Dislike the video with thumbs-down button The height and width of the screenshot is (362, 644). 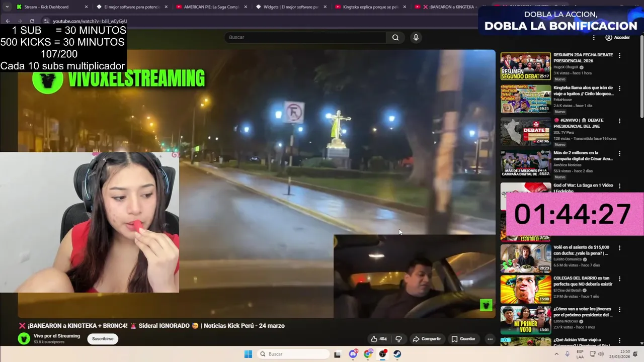pyautogui.click(x=398, y=339)
